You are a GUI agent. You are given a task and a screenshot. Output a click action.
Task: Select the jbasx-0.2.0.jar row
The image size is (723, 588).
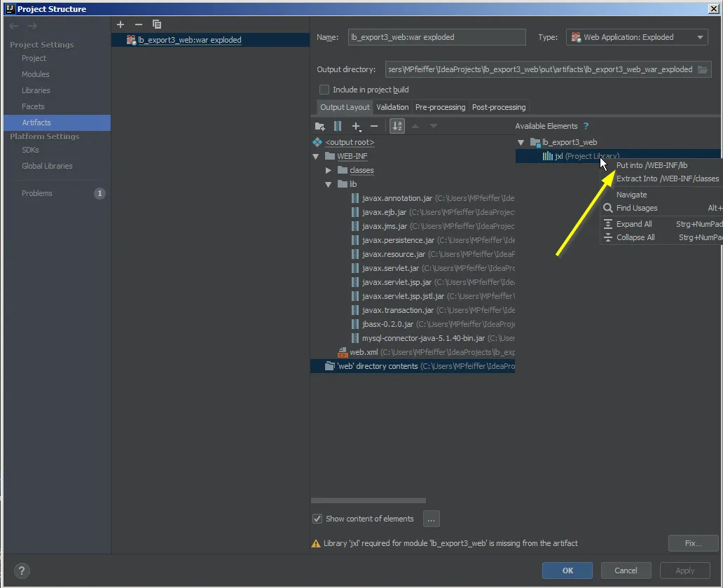pos(413,324)
